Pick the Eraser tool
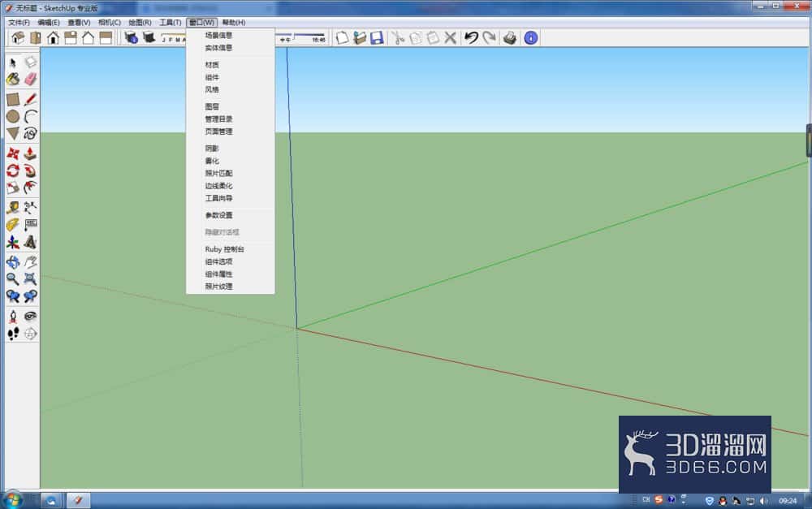The height and width of the screenshot is (509, 812). [31, 80]
